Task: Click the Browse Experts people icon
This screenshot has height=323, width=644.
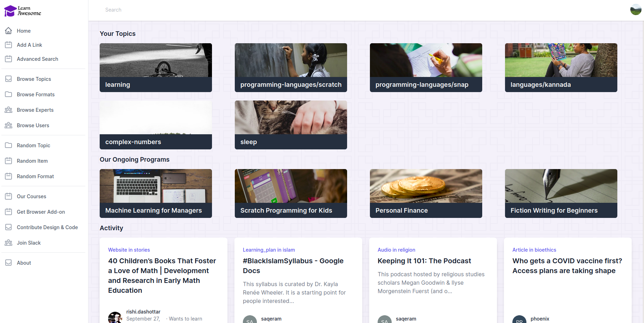Action: [8, 110]
